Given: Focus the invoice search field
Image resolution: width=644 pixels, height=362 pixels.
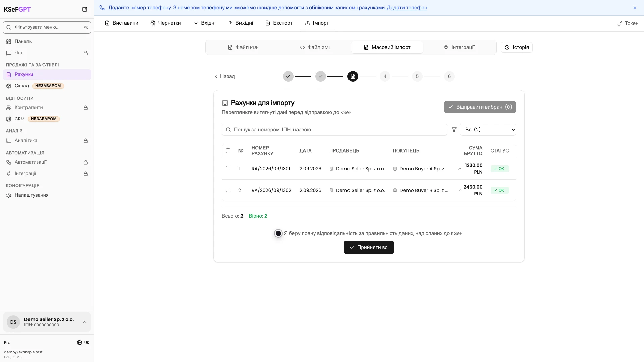Looking at the screenshot, I should coord(334,130).
